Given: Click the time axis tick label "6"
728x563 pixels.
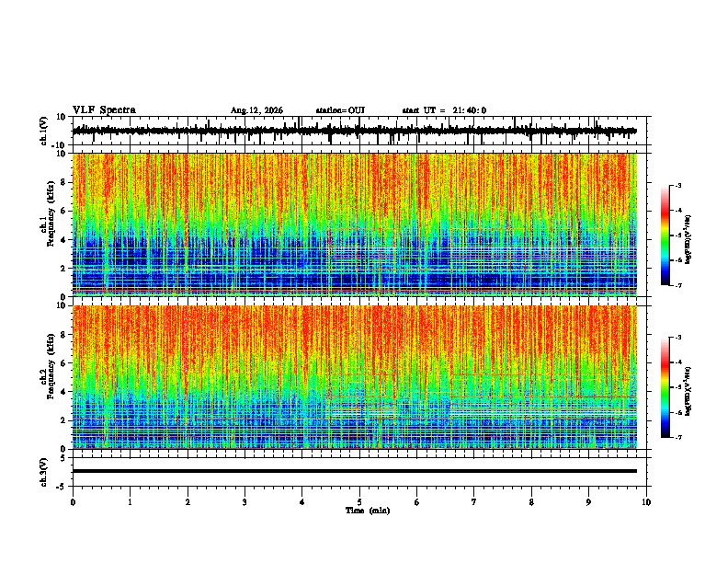Looking at the screenshot, I should click(x=417, y=502).
